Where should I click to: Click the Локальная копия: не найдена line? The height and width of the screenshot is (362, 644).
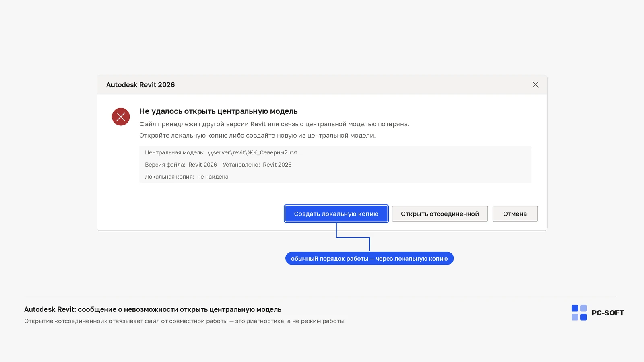187,177
